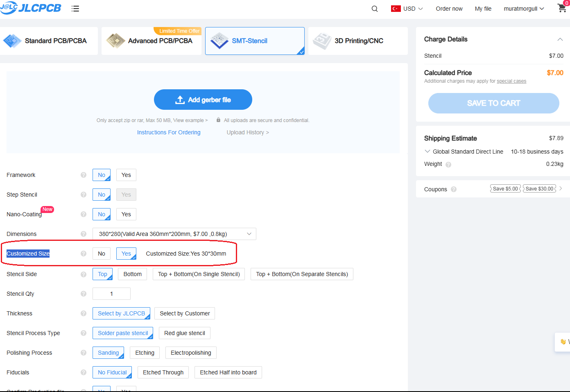Click the Customized Size help icon
This screenshot has height=392, width=570.
[x=84, y=254]
